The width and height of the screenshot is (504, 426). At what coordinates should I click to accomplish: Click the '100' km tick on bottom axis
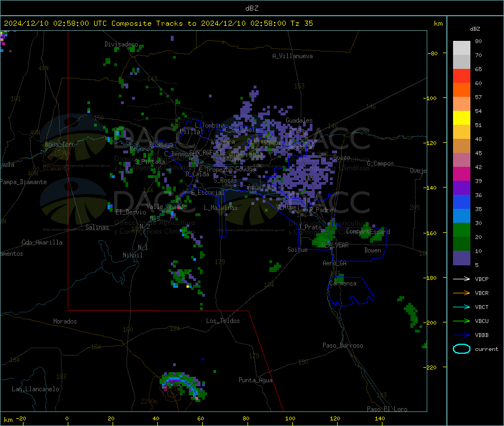click(290, 418)
